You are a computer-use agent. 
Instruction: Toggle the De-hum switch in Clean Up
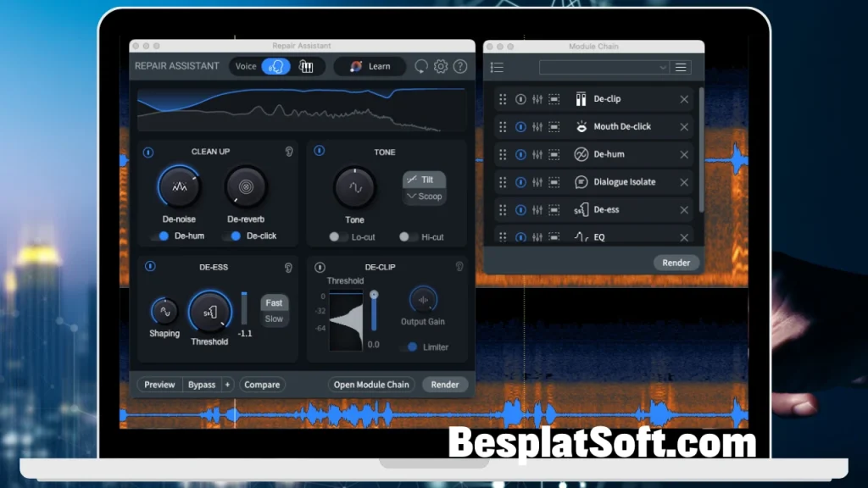(161, 236)
